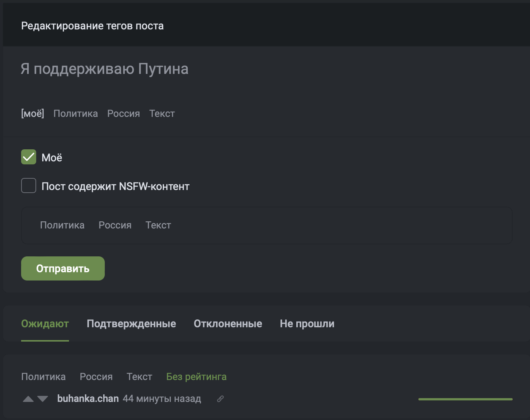The height and width of the screenshot is (420, 530).
Task: Open the "Политика" tag under the post title
Action: tap(75, 113)
